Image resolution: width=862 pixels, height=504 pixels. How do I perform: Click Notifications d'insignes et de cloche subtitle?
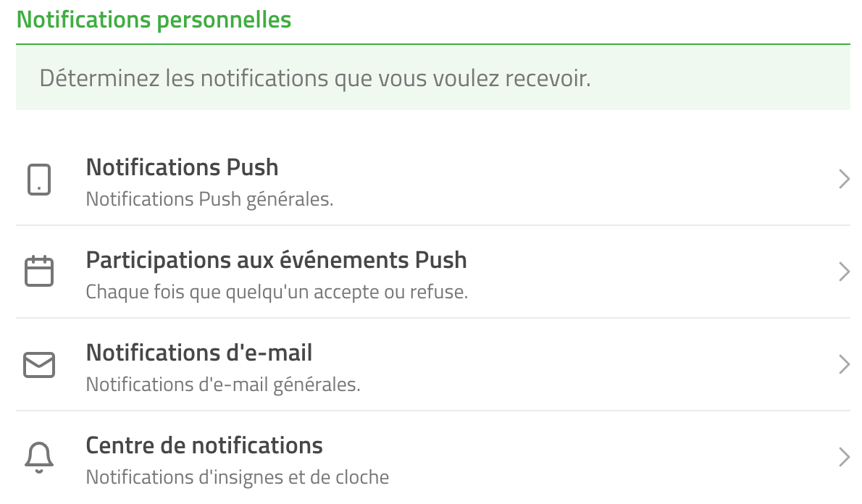[x=238, y=477]
